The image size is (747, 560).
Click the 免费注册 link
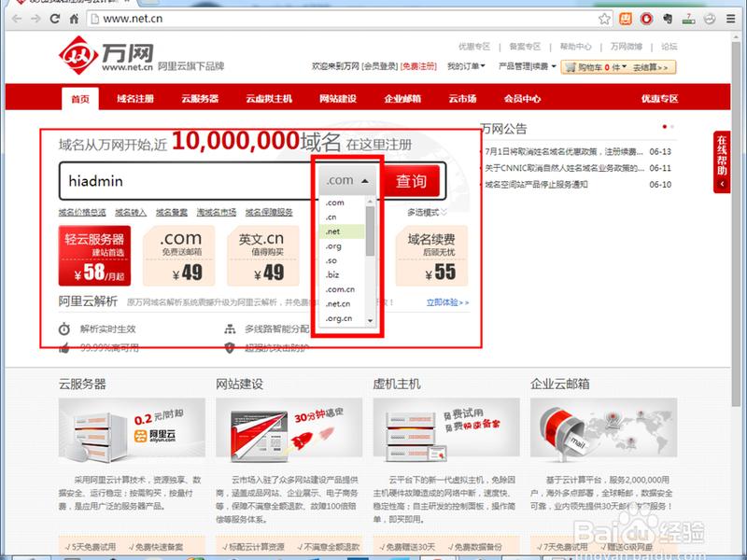418,66
